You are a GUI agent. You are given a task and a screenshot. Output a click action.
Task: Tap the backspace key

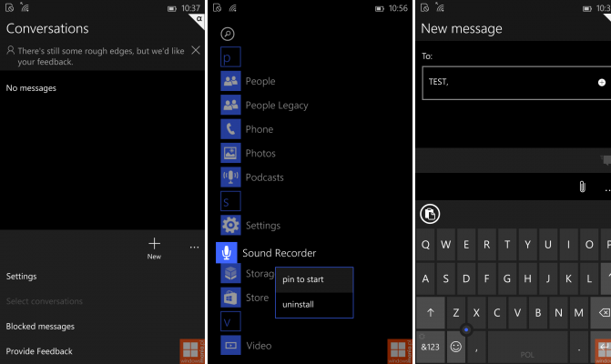[602, 313]
